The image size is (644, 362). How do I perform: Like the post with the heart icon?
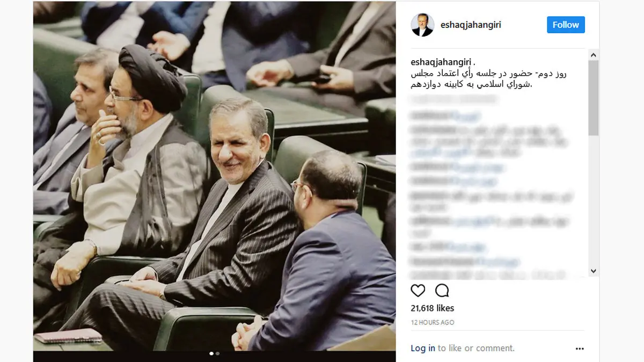point(418,291)
